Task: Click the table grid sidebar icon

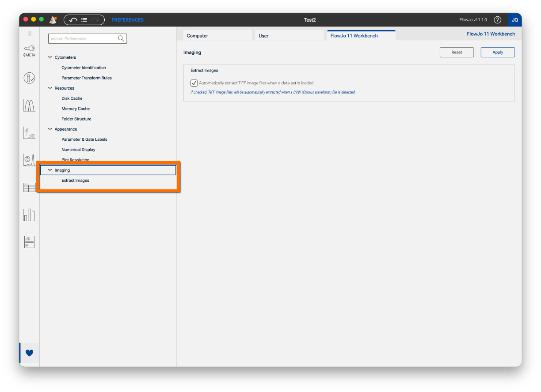Action: (29, 187)
